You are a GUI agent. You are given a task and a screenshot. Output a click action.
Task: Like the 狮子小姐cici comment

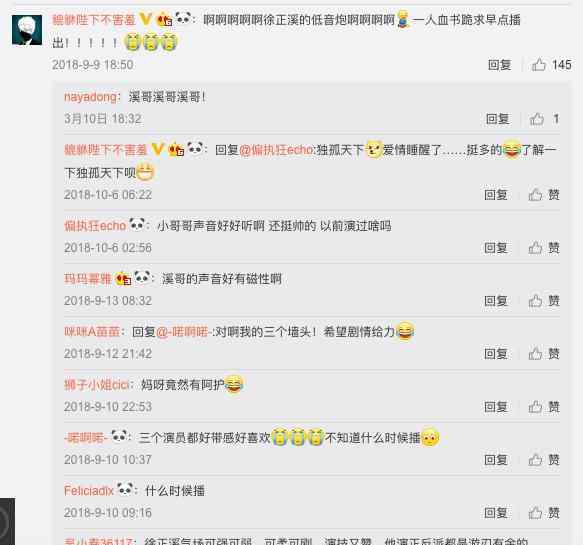pos(544,407)
